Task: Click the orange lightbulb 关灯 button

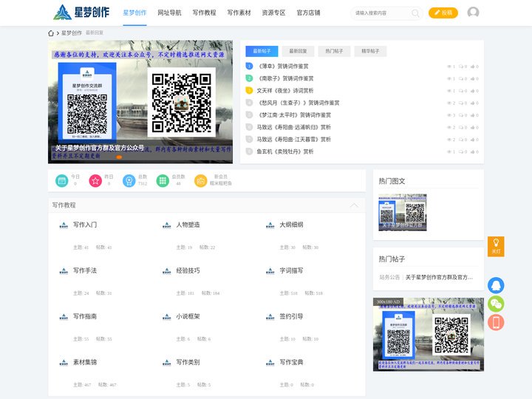Action: point(496,246)
